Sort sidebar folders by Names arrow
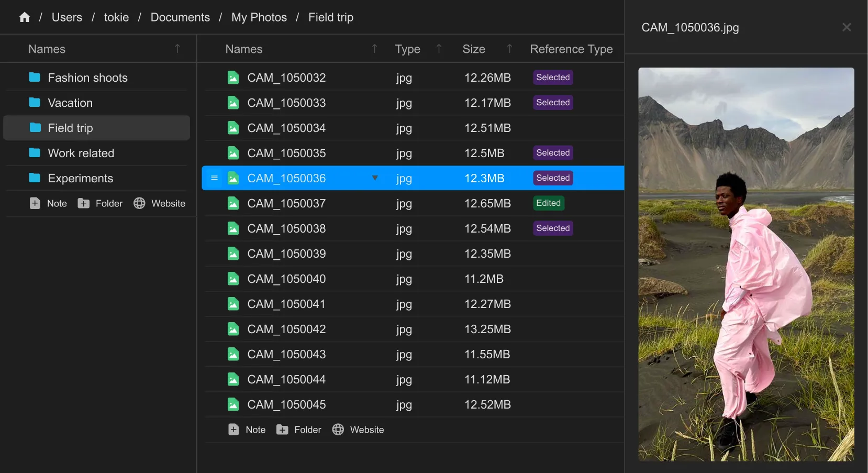 177,49
